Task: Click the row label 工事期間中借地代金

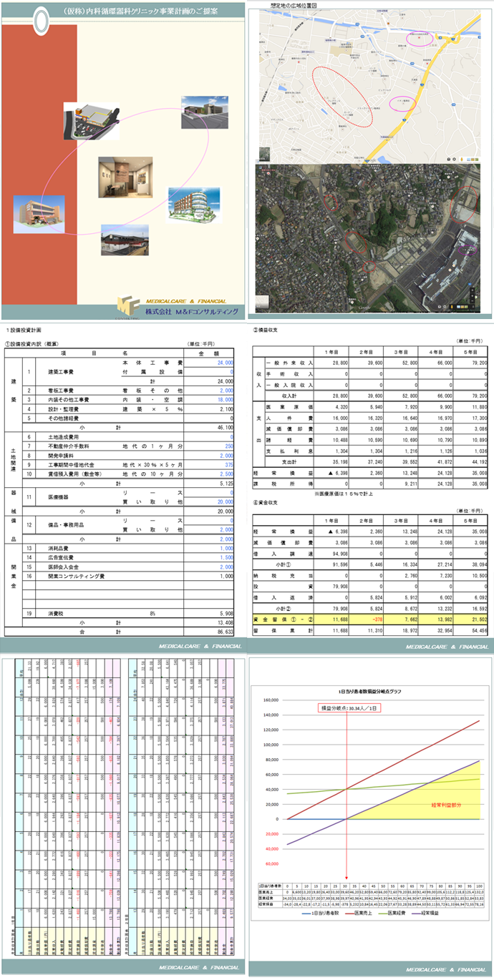Action: coord(69,464)
